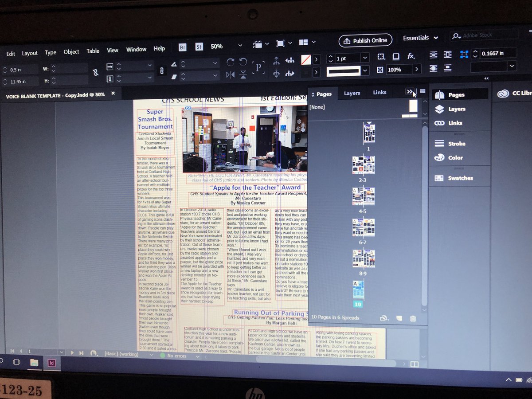Click the reference point locator icon
Screen dimensions: 532x399
point(464,54)
